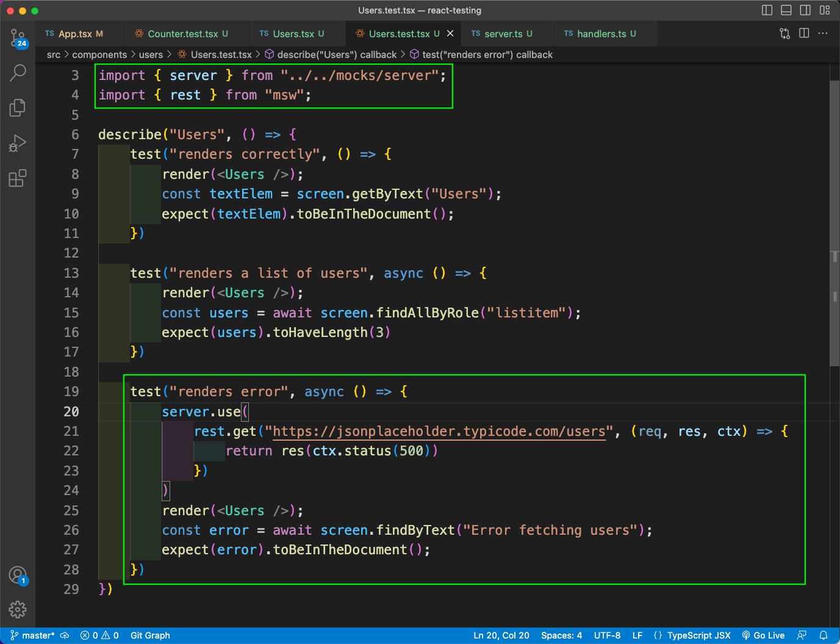
Task: Open the Extensions view icon
Action: (17, 178)
